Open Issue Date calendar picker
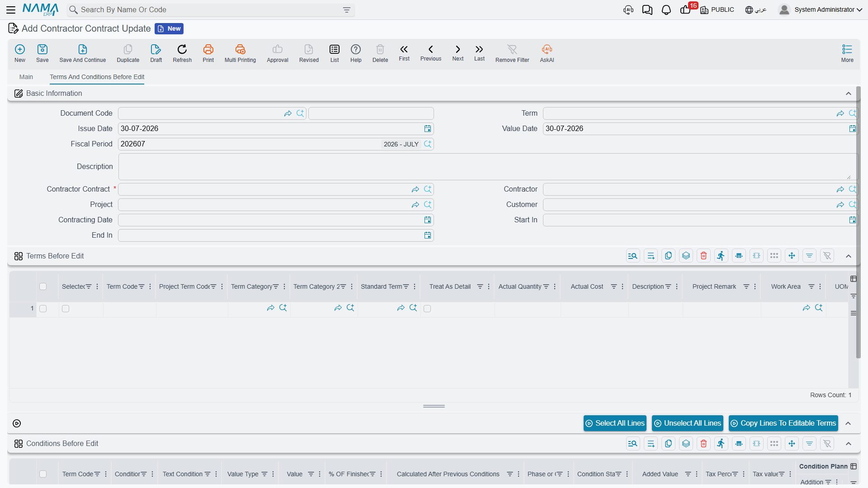The image size is (868, 488). coord(428,129)
